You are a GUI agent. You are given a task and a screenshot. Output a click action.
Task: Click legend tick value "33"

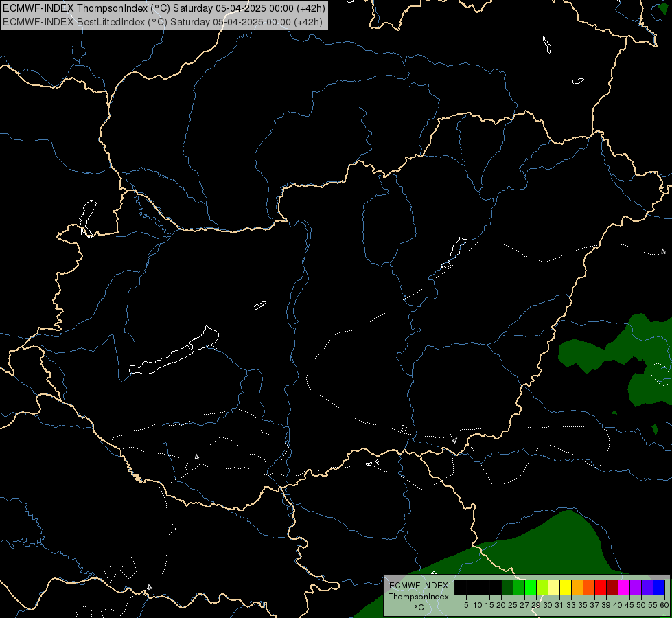click(x=571, y=605)
